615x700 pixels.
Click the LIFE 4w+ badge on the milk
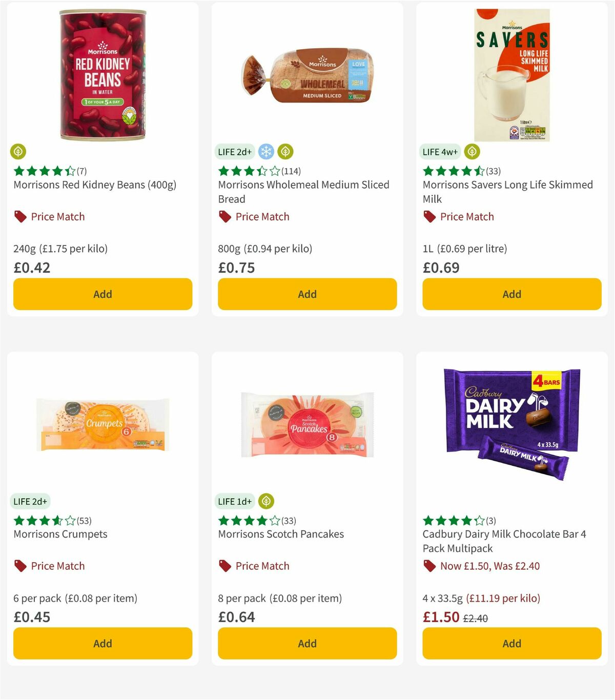pos(439,152)
